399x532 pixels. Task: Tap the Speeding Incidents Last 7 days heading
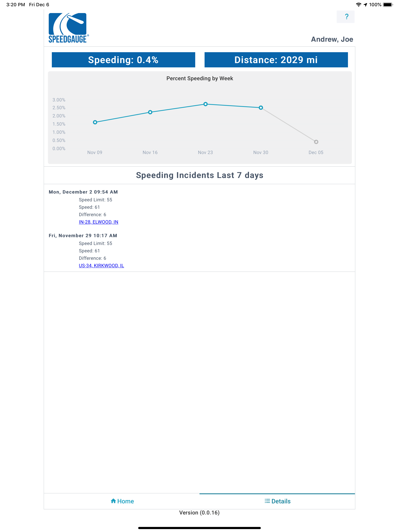click(x=199, y=175)
